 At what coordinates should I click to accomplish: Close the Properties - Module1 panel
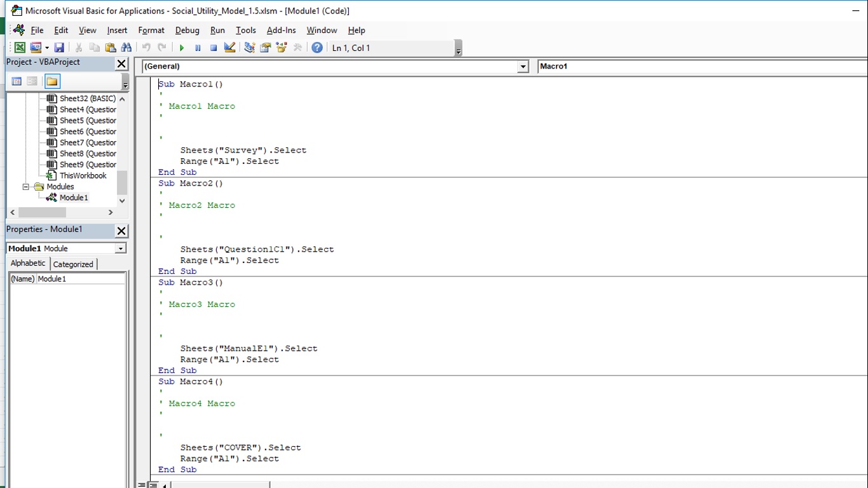coord(121,231)
